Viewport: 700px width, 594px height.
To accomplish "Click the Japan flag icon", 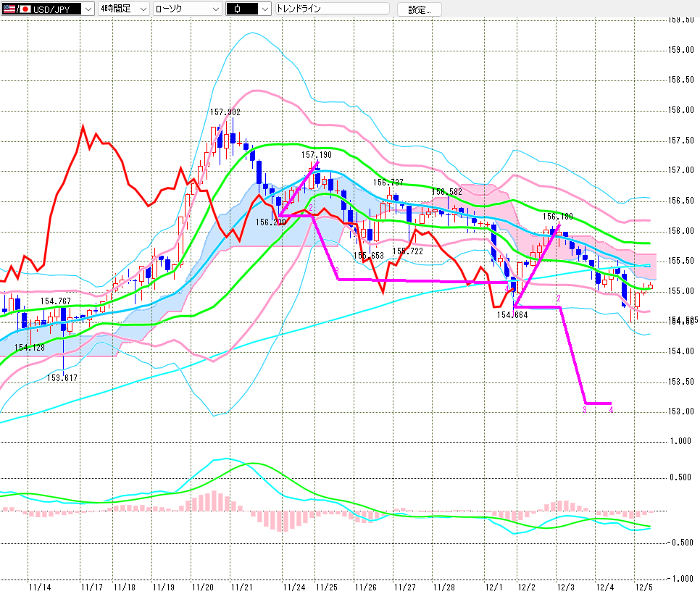I will (x=25, y=9).
